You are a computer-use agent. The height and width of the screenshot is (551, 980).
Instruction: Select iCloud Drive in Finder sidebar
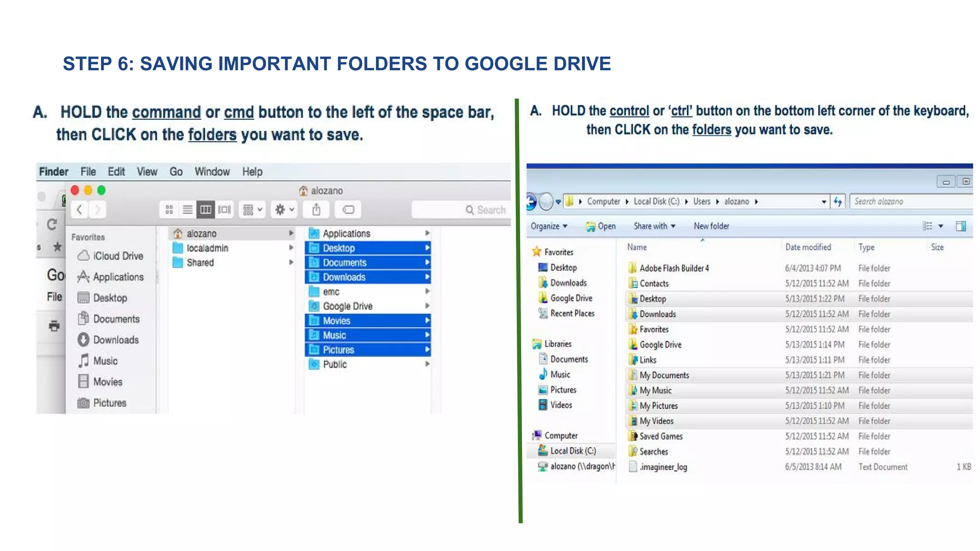[x=111, y=256]
